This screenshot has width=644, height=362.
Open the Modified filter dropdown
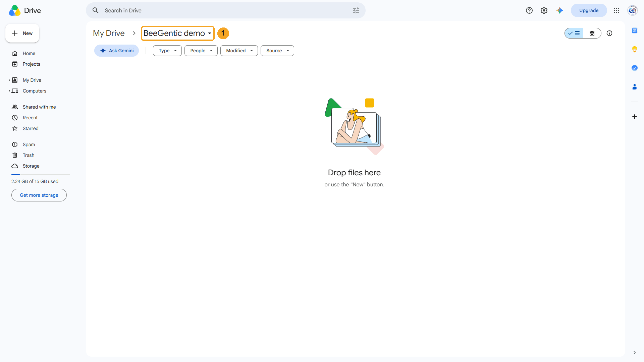239,51
